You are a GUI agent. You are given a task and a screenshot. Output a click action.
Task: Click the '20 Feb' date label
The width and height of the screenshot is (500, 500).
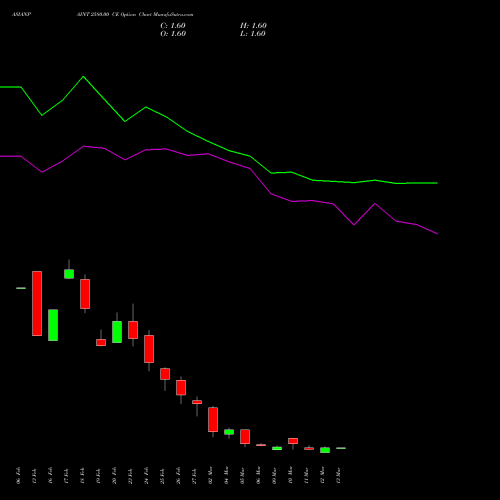point(114,476)
